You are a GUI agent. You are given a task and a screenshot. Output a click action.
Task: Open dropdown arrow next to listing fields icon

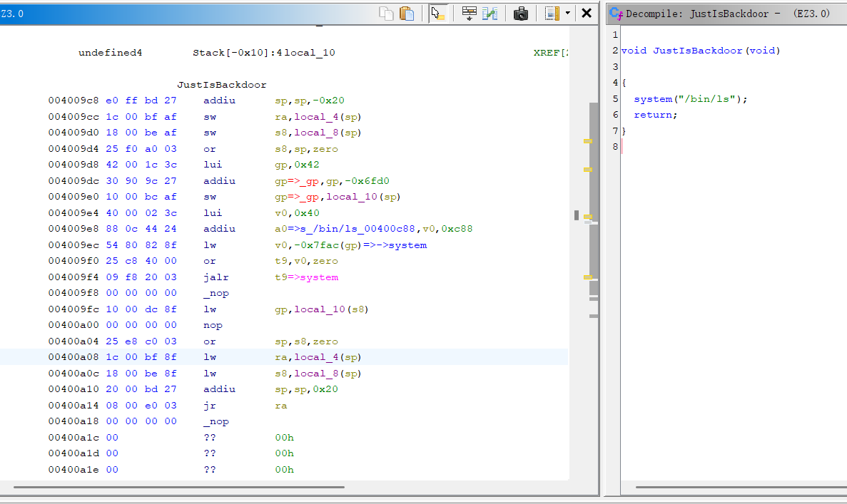tap(567, 13)
